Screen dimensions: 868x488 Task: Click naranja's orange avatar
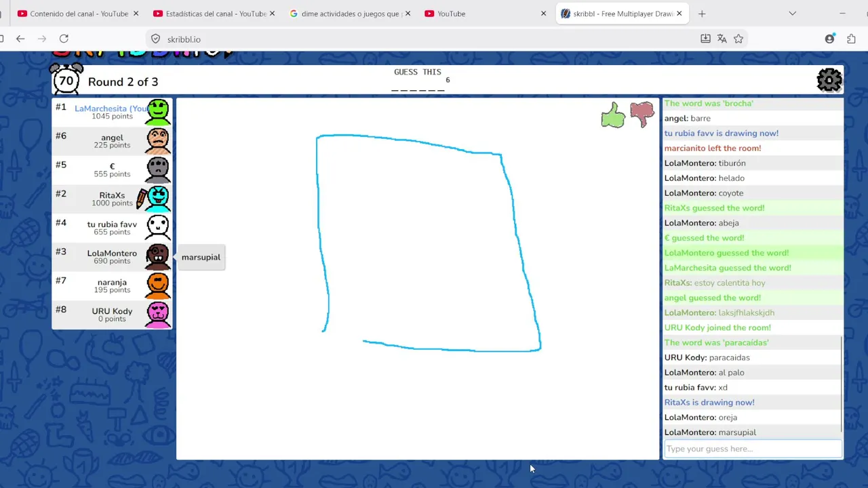(158, 285)
